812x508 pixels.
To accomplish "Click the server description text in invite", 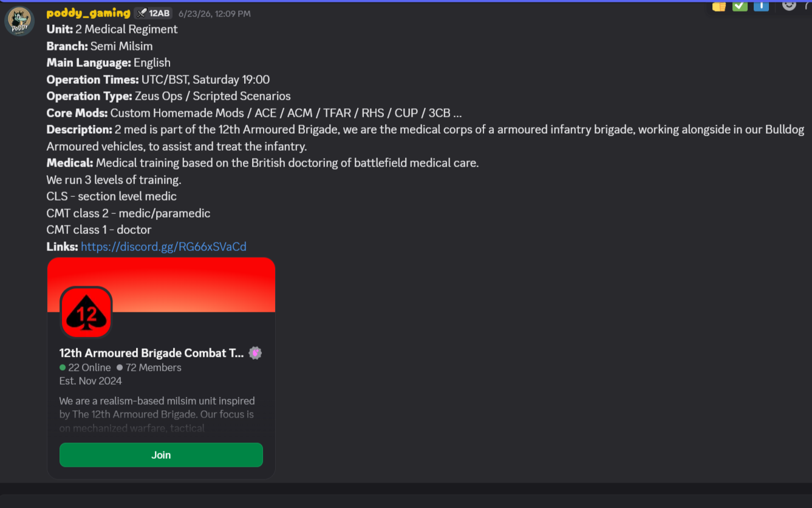I will (157, 414).
